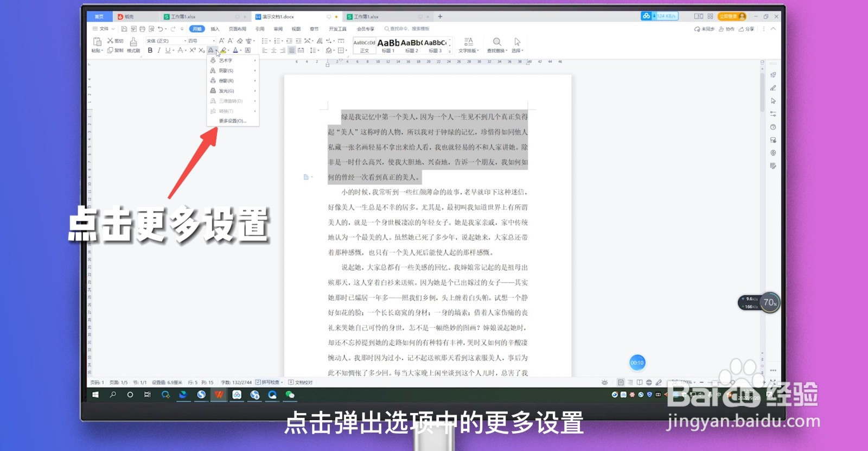Click the 复制 copy button
868x451 pixels.
tap(115, 50)
